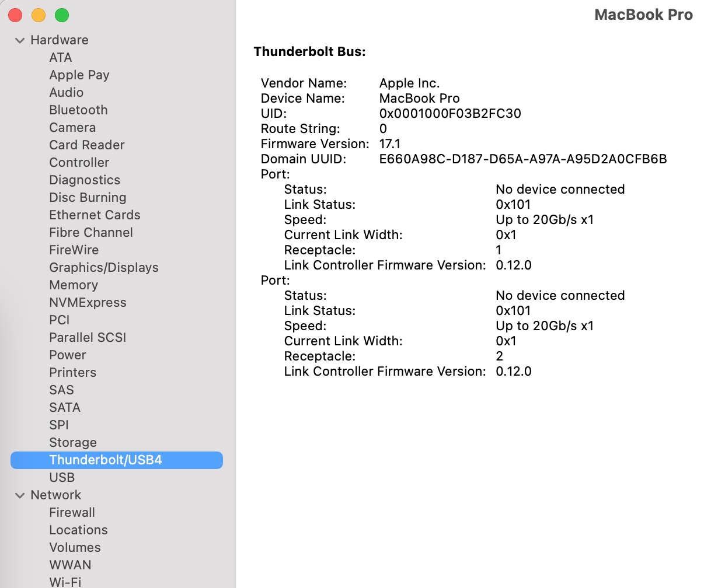Open the SPI entry

pos(59,425)
